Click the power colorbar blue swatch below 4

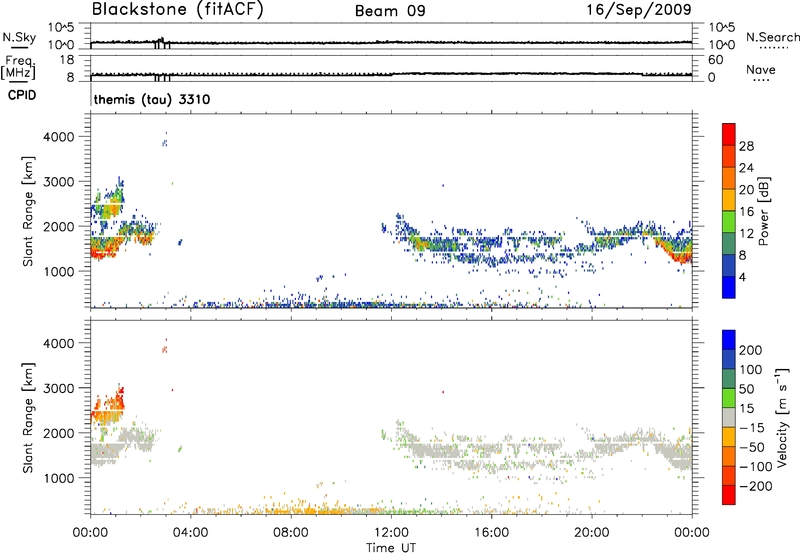click(x=729, y=287)
